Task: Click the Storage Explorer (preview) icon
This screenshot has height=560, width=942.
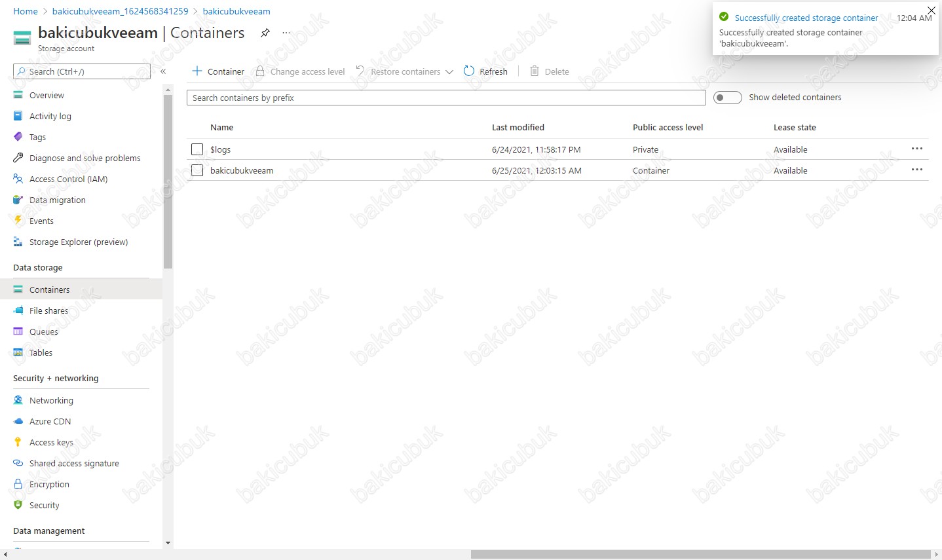Action: click(18, 242)
